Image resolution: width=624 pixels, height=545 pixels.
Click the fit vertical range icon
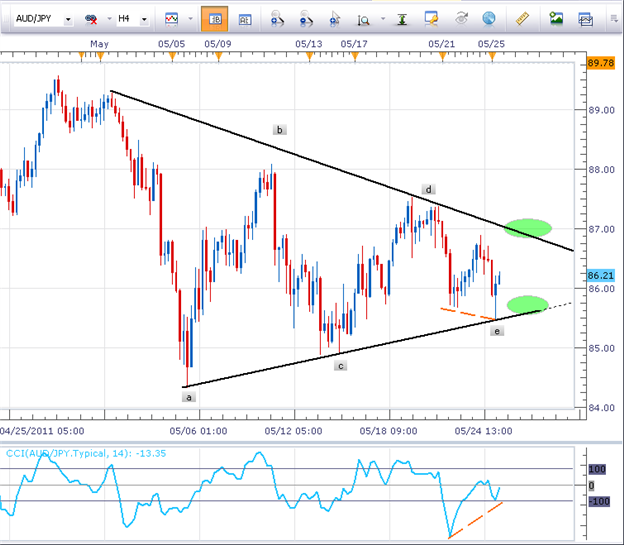click(402, 19)
